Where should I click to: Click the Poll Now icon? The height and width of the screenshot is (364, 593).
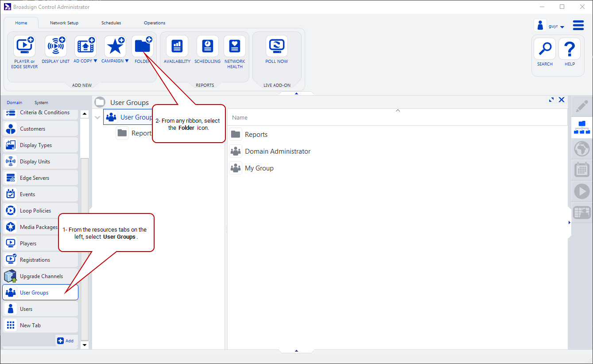pyautogui.click(x=277, y=46)
